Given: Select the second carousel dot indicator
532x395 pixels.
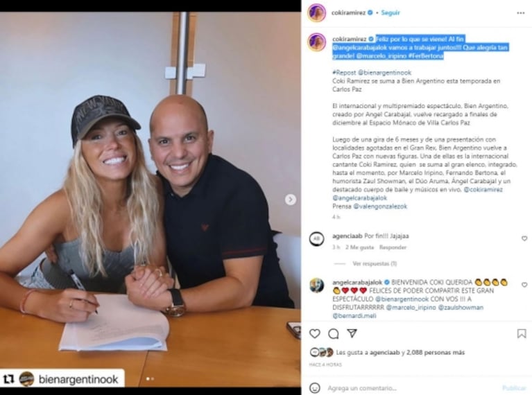Looking at the screenshot, I should 153,379.
